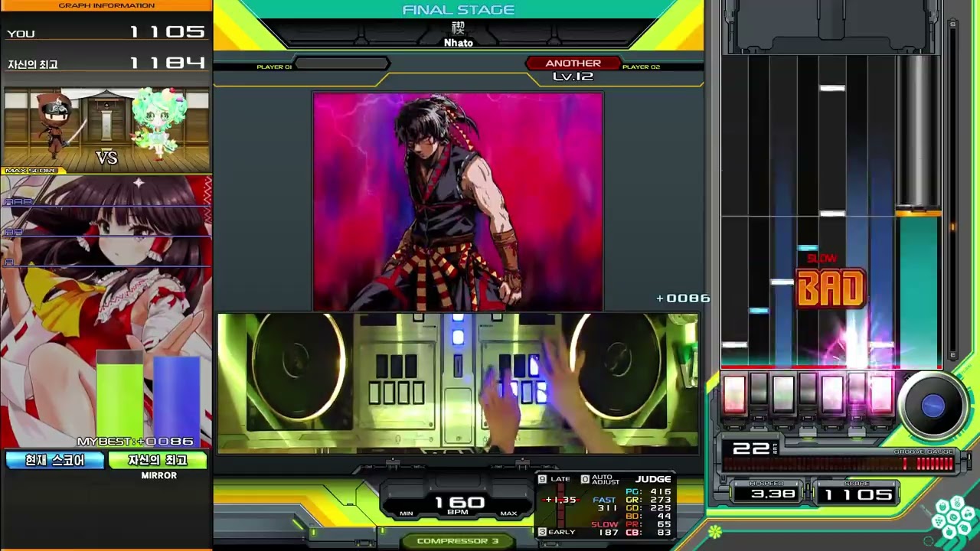Click the ANOTHER difficulty badge

[x=573, y=64]
